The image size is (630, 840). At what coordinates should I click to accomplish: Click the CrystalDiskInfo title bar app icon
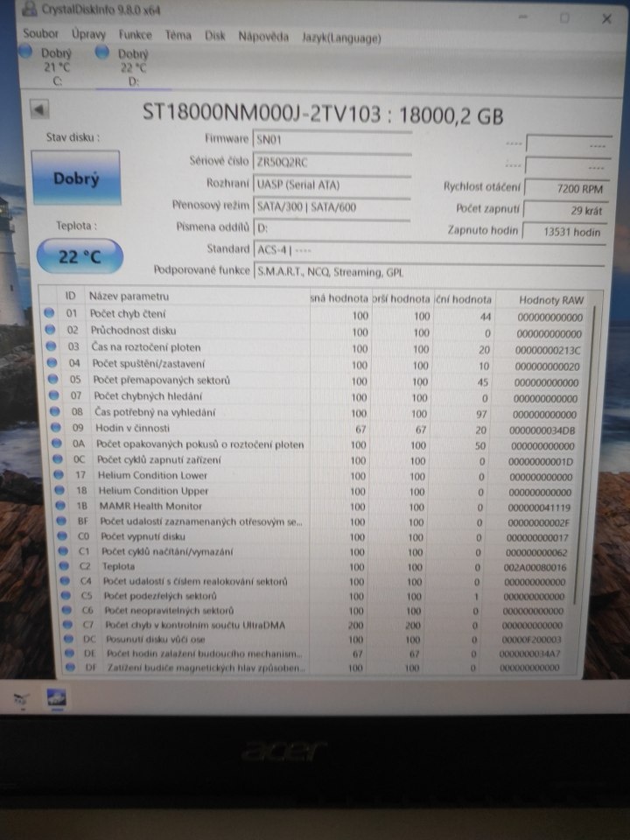click(30, 8)
